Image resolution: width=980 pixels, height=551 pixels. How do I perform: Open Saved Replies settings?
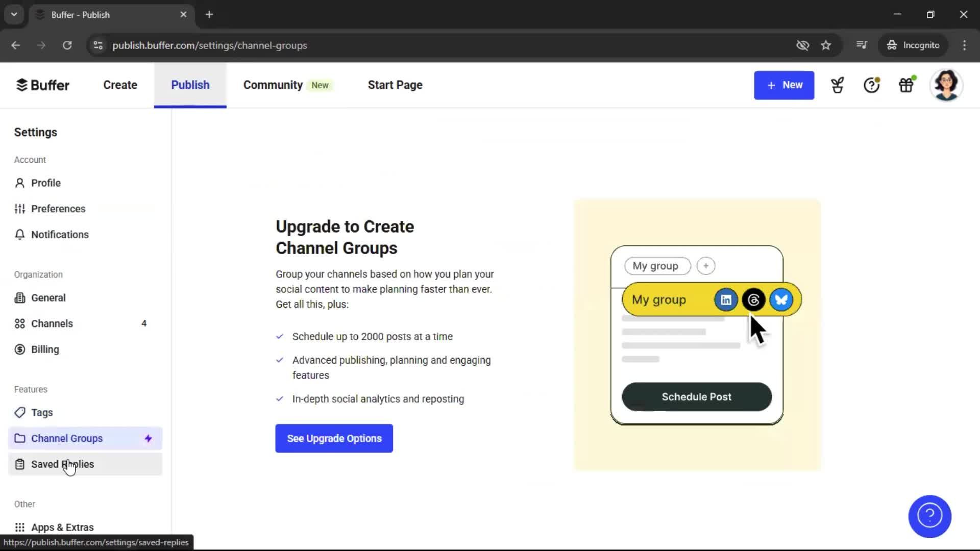[62, 464]
